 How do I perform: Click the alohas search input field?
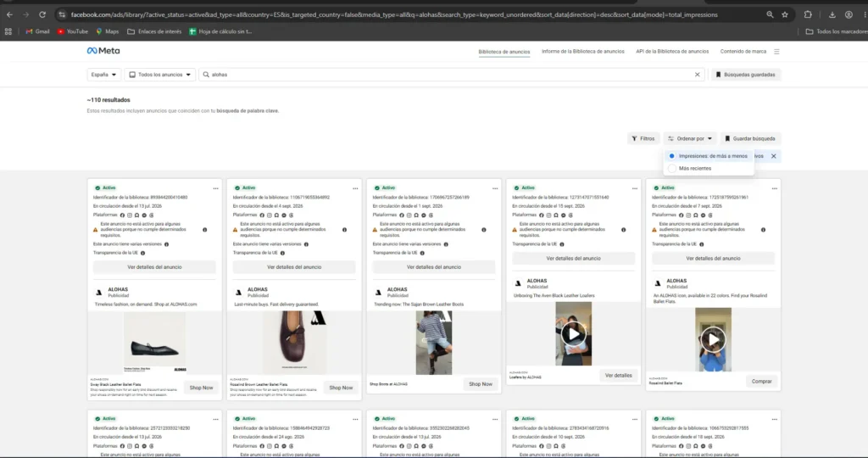(x=451, y=74)
